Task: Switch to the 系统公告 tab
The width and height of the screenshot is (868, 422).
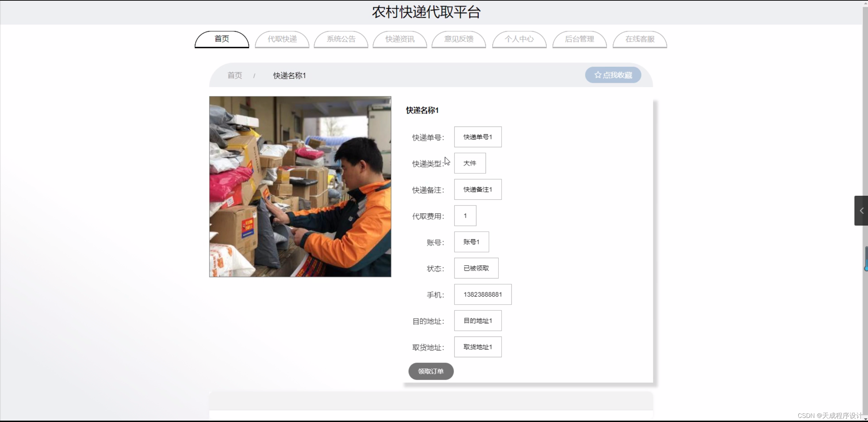Action: [x=341, y=39]
